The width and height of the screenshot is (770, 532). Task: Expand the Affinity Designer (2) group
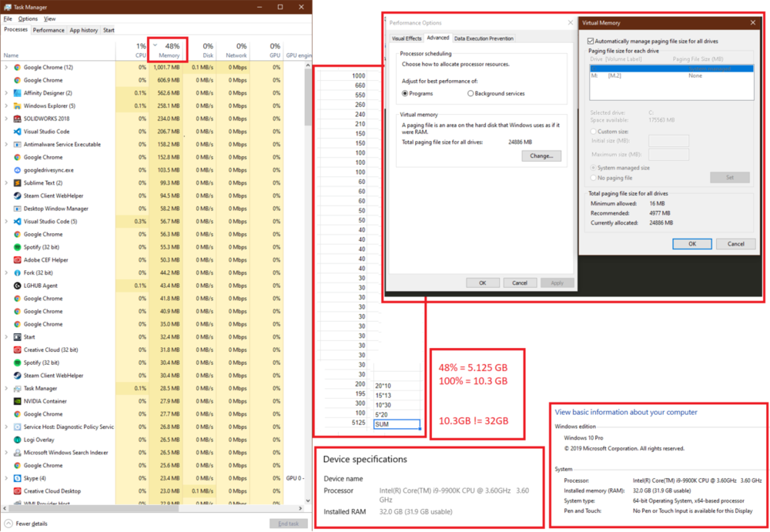click(x=6, y=93)
